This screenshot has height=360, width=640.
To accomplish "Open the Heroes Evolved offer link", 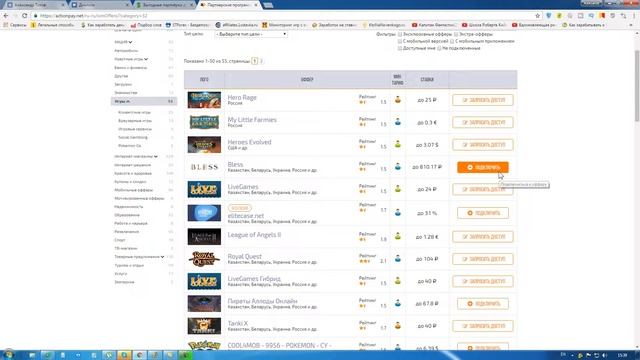I will pyautogui.click(x=249, y=142).
